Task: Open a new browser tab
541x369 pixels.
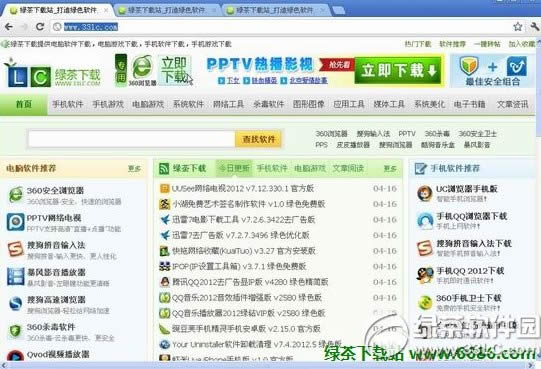Action: click(338, 11)
